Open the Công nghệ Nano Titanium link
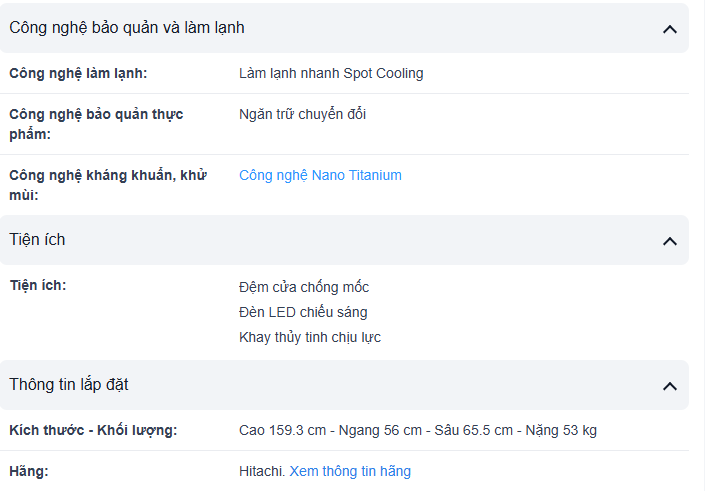 pyautogui.click(x=320, y=175)
